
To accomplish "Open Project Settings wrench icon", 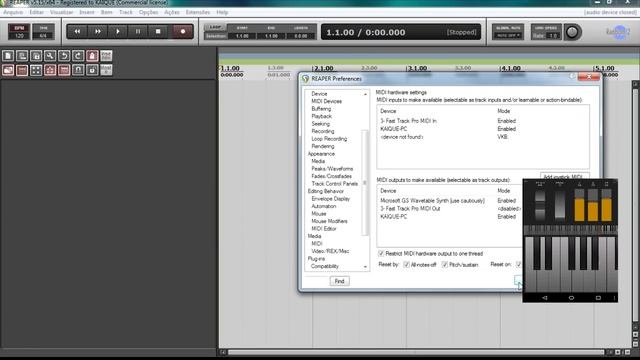I will pos(50,56).
